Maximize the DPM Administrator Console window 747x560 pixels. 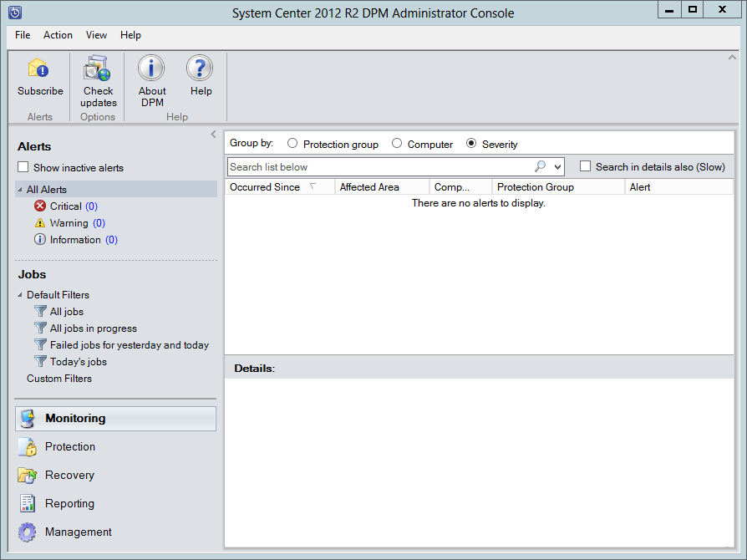coord(693,9)
